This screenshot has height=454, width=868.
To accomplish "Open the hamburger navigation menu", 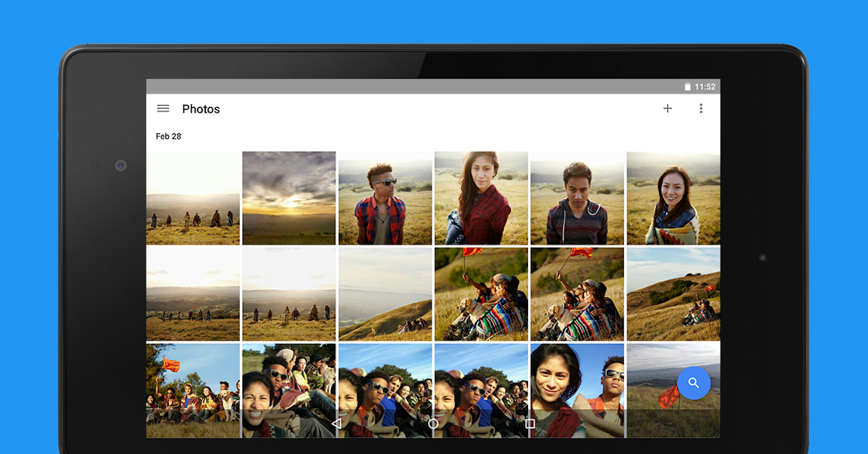I will [163, 109].
